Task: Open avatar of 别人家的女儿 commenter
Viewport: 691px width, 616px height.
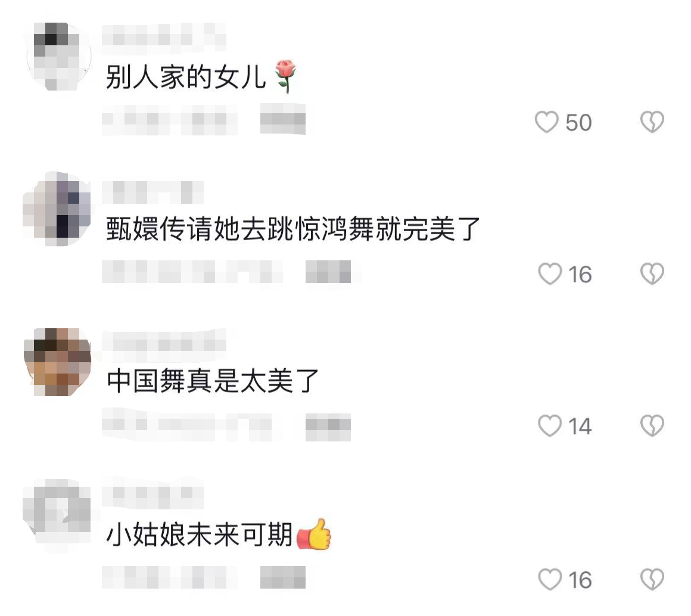Action: (x=58, y=57)
